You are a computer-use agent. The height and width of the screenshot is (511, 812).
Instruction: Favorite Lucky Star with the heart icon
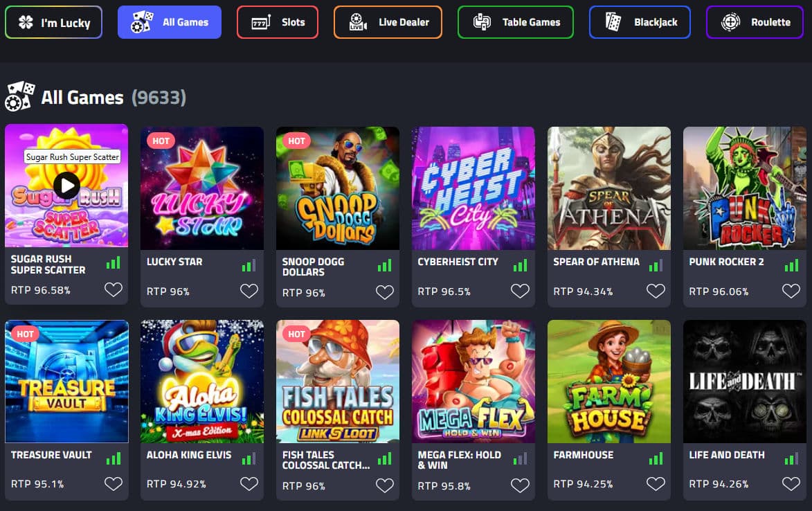249,291
